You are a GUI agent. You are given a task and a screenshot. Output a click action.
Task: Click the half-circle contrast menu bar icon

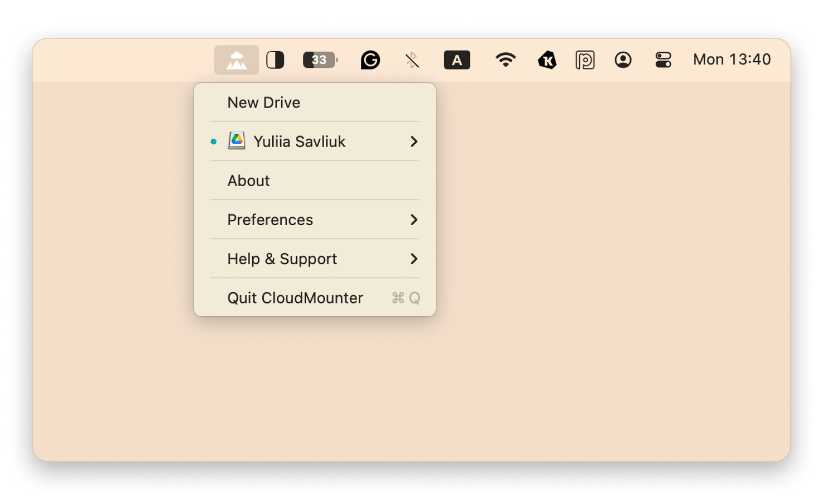tap(275, 60)
